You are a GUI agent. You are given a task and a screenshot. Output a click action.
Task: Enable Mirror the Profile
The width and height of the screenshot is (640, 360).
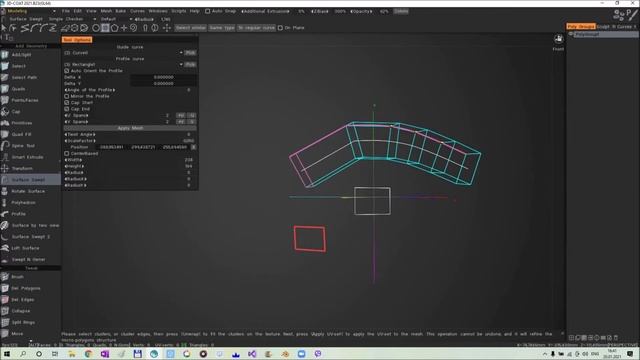click(67, 96)
